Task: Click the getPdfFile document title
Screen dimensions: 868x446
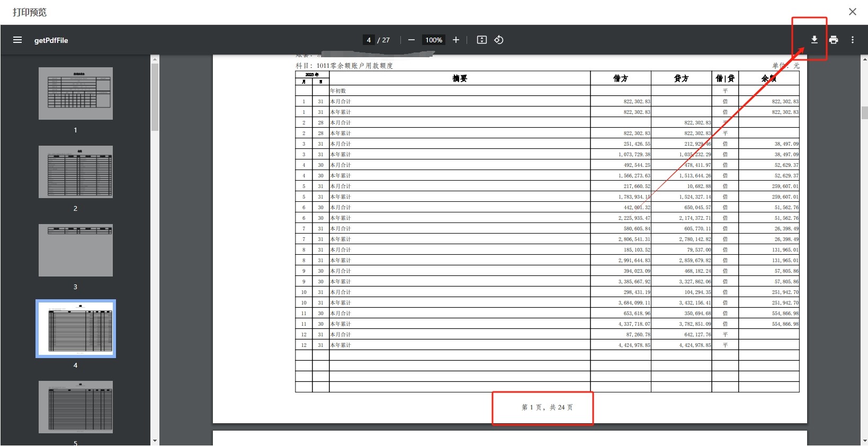Action: 51,40
